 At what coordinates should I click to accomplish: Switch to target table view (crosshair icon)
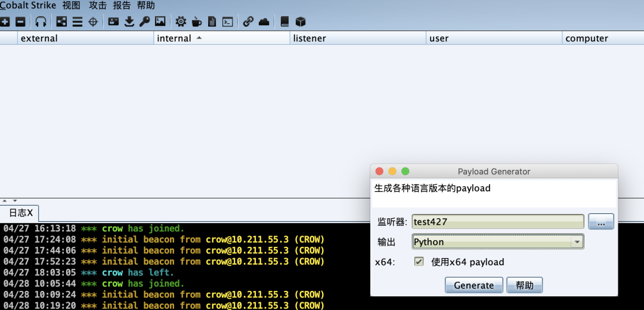(x=93, y=22)
